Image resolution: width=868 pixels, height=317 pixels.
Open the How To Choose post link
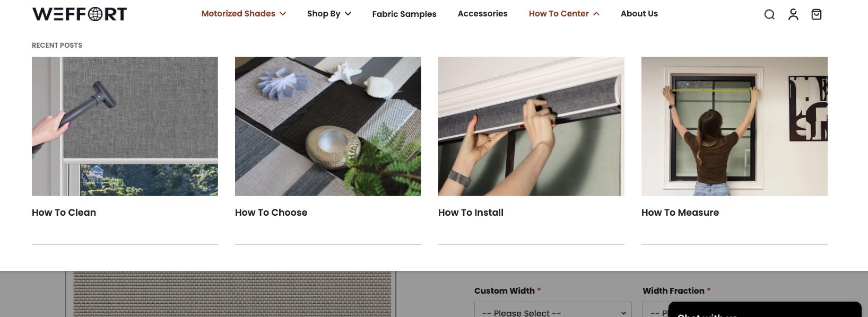[x=271, y=213]
